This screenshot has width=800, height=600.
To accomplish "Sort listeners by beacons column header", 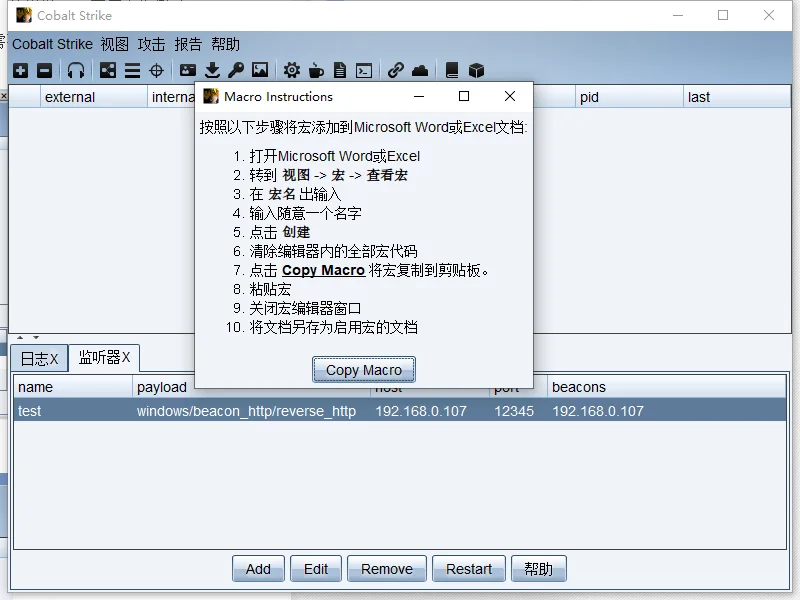I will [x=666, y=387].
